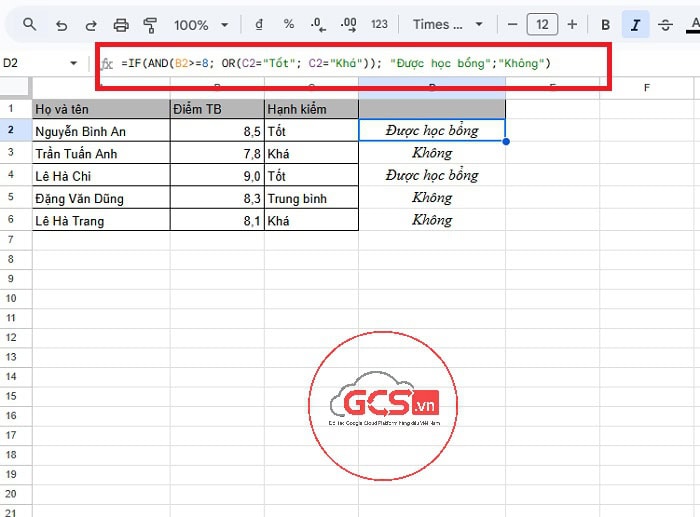This screenshot has height=517, width=700.
Task: Select the cell containing Nguyễn Bình An
Action: (101, 130)
